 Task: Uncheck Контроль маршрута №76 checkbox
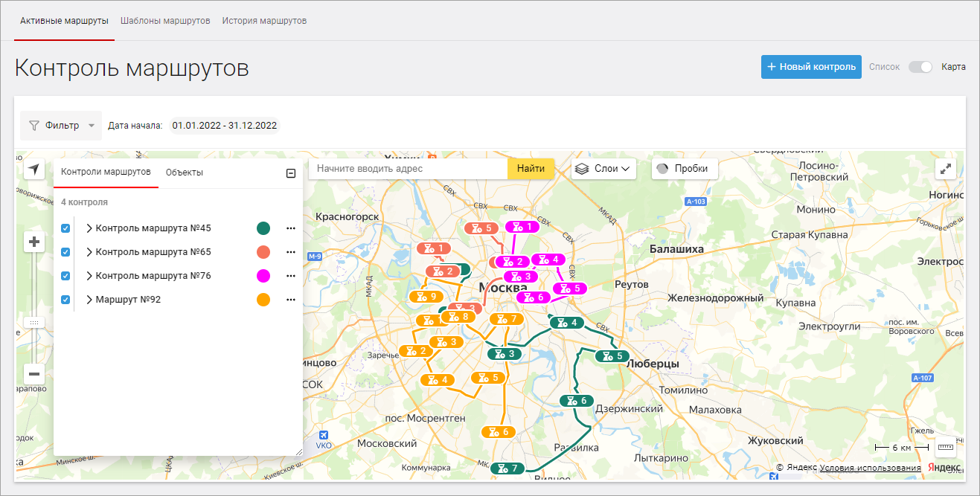tap(65, 276)
